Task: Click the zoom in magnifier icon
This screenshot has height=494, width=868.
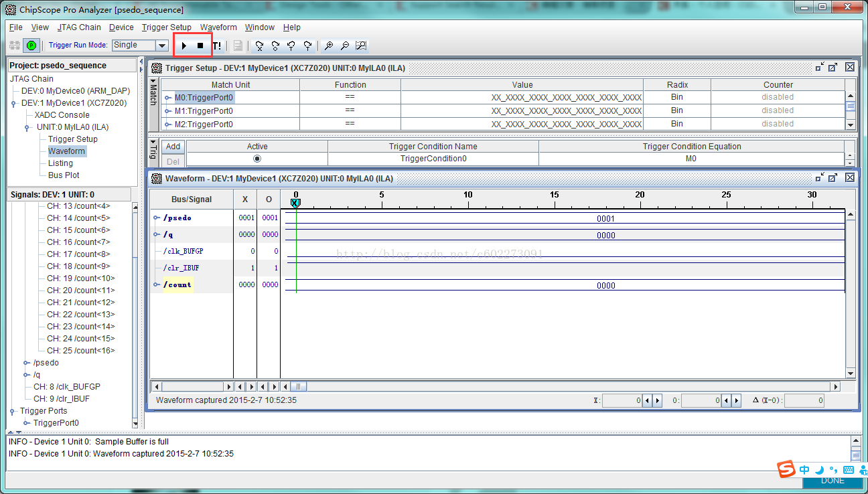Action: (x=329, y=46)
